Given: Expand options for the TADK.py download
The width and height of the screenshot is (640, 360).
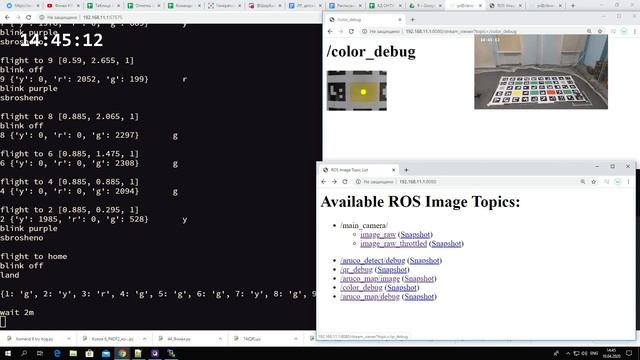Looking at the screenshot, I should [x=296, y=339].
